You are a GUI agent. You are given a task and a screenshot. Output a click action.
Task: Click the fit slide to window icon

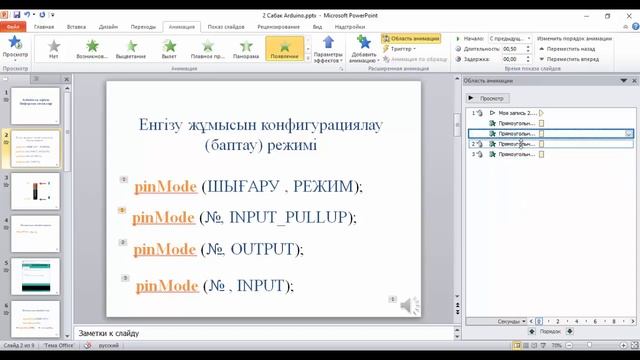point(634,345)
